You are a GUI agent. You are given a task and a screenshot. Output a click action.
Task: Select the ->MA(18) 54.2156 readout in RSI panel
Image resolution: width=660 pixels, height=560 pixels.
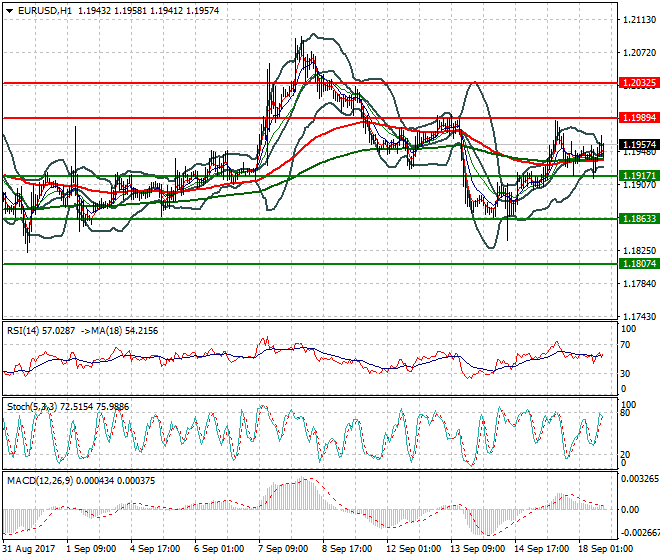point(119,331)
